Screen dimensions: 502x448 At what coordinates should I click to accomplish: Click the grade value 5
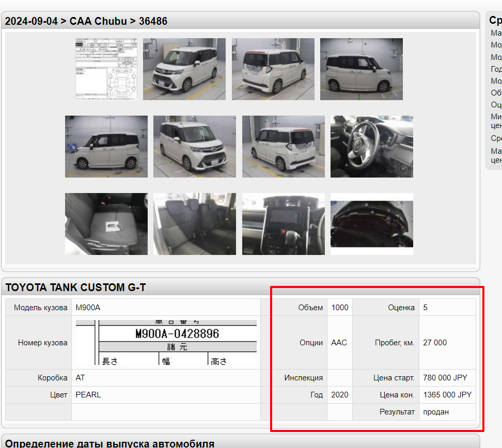425,308
